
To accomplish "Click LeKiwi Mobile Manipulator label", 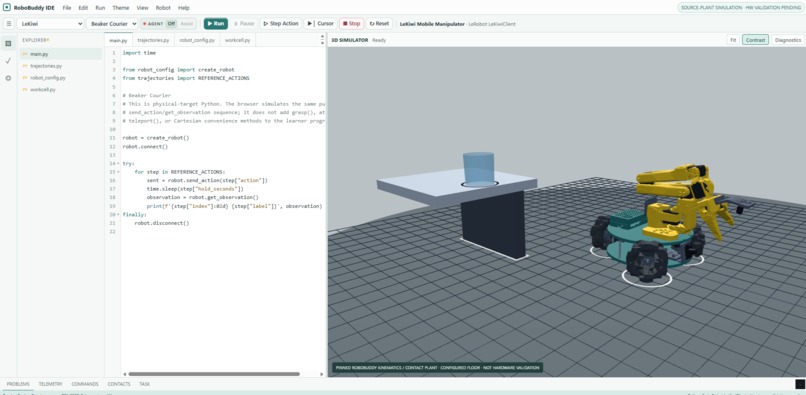I will click(x=432, y=24).
